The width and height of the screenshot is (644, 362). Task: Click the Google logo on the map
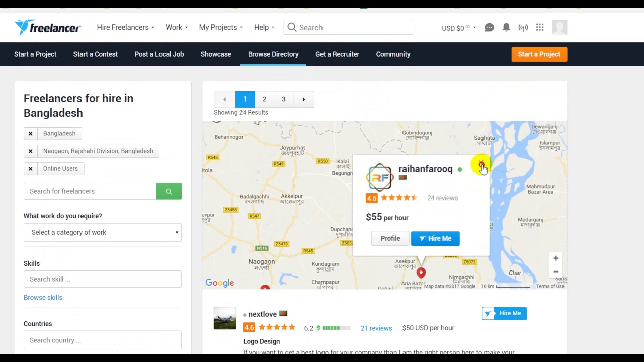[220, 283]
